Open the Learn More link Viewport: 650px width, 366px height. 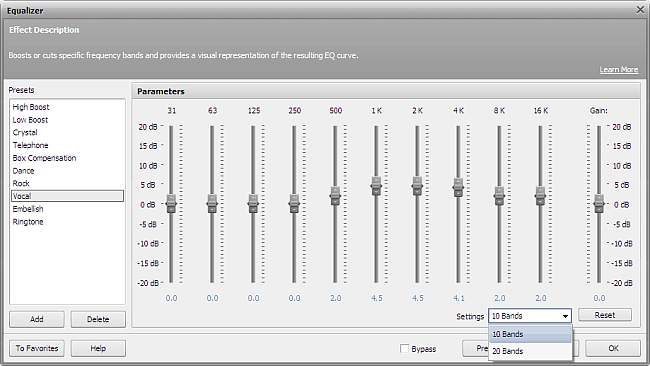[618, 70]
